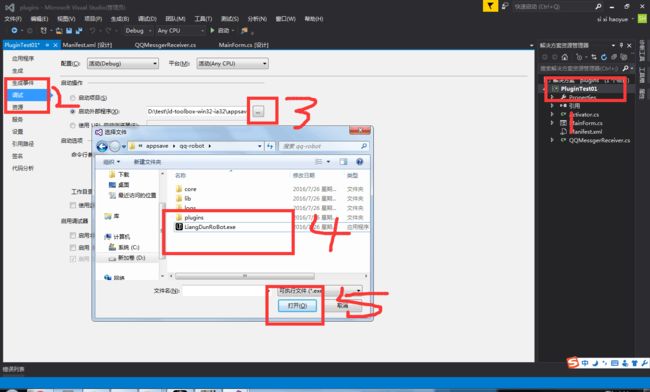Click the Solution Explorer search magnifier icon
650x392 pixels.
(x=625, y=68)
